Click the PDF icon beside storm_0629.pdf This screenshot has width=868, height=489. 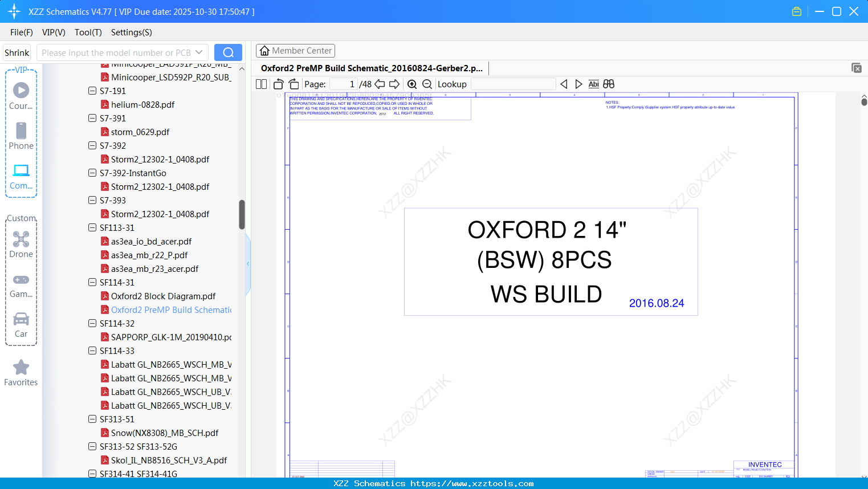tap(105, 132)
